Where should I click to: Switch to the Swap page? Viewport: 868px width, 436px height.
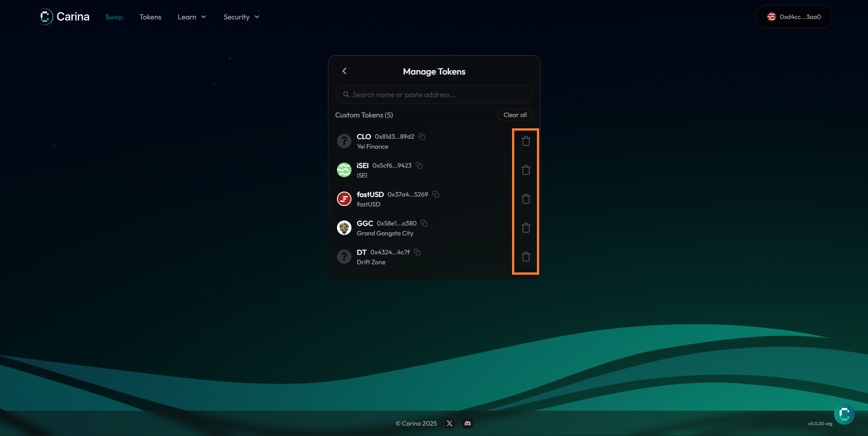pyautogui.click(x=114, y=17)
